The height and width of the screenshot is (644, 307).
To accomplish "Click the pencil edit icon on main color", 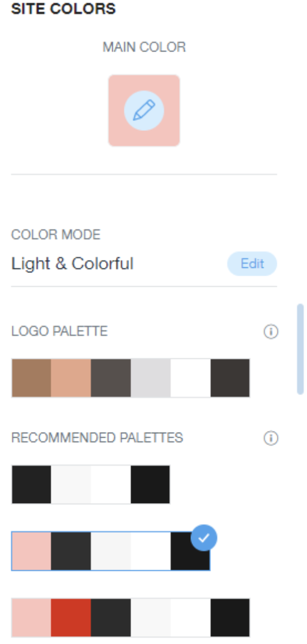I will [x=144, y=111].
